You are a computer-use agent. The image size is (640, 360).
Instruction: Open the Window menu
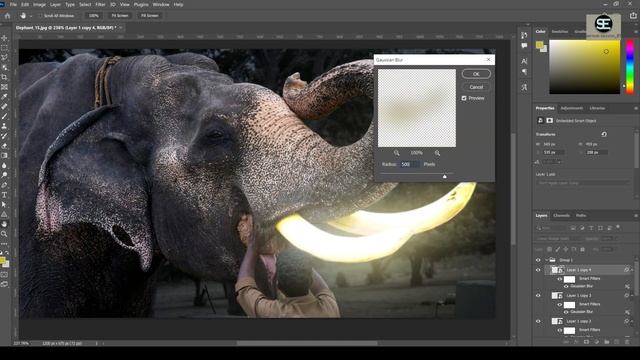[x=161, y=4]
